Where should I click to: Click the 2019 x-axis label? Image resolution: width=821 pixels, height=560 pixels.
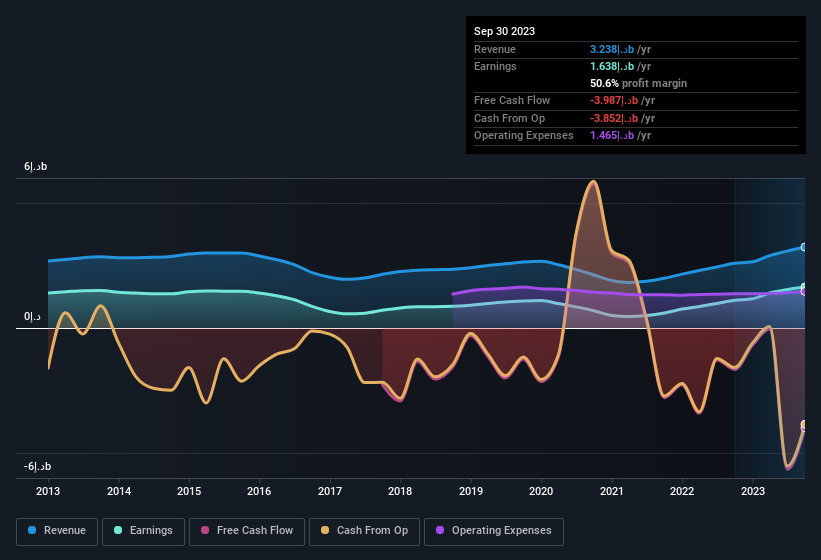(471, 491)
